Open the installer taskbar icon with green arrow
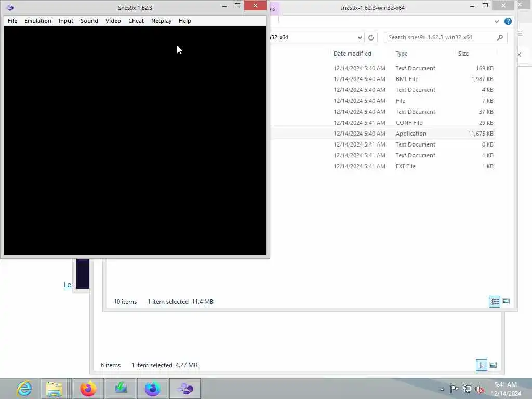The height and width of the screenshot is (399, 532). (121, 389)
